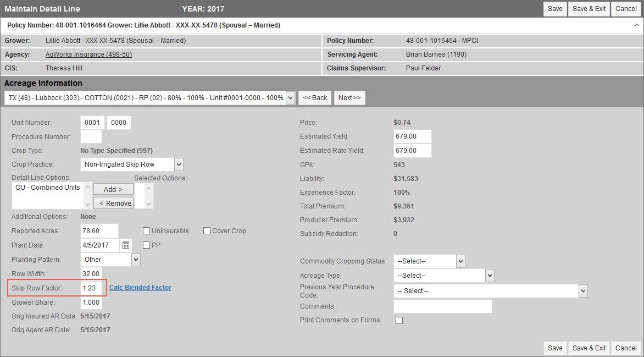Tick Print Comments on Forms checkbox

tap(399, 320)
